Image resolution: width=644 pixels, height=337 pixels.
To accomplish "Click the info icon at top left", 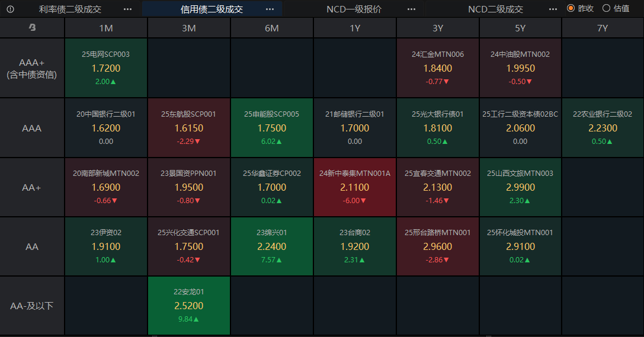I will pos(10,9).
